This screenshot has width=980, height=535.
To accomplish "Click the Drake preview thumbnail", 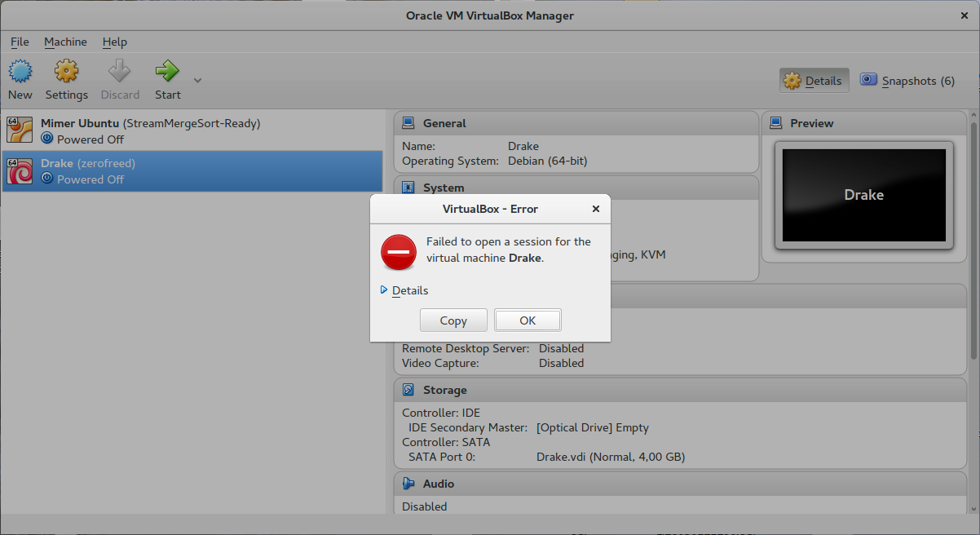I will [x=863, y=195].
